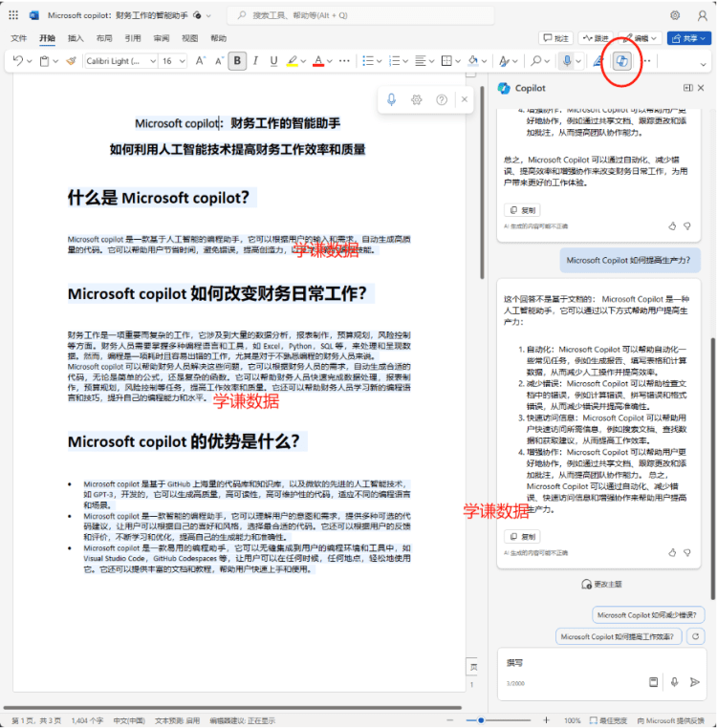
Task: Click thumbs up on the last Copilot response
Action: 672,552
